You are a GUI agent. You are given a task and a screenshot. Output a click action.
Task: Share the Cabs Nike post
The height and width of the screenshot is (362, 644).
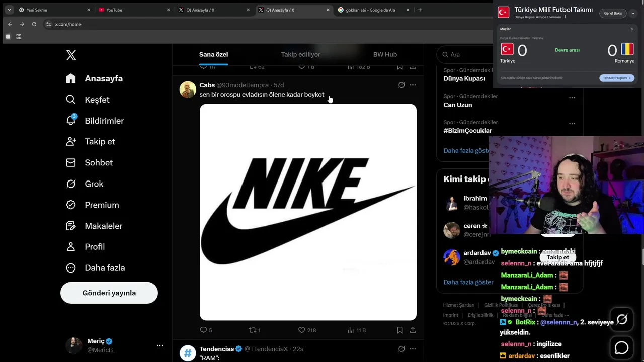pos(413,330)
